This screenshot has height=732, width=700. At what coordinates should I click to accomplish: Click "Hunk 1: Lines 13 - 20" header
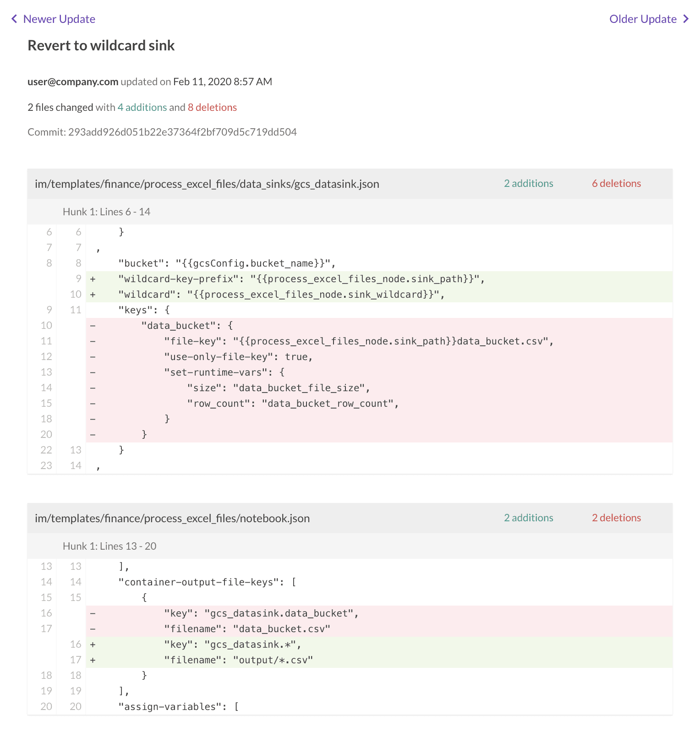click(x=109, y=546)
